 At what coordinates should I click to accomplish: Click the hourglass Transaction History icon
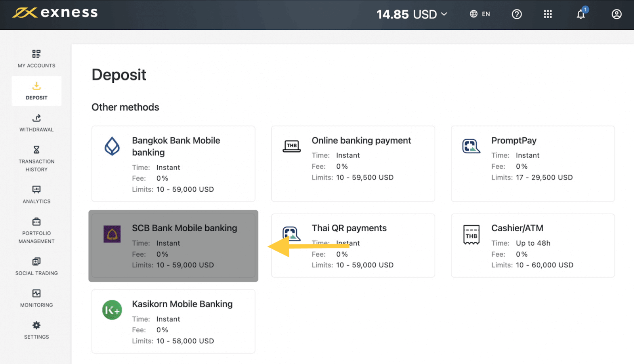[36, 150]
